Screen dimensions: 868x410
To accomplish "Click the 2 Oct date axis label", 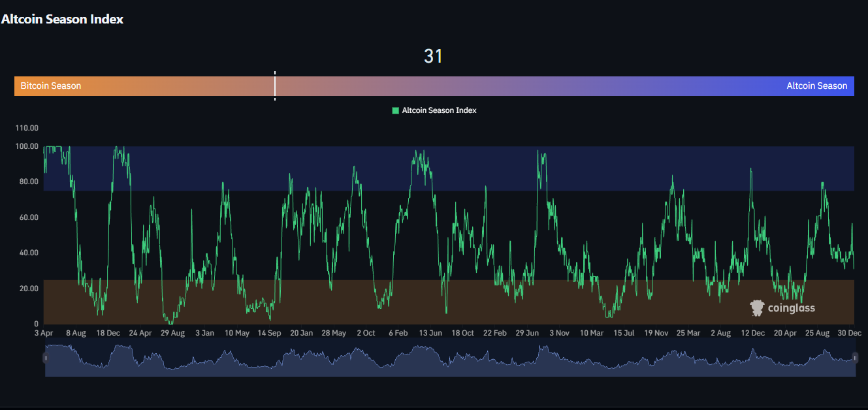I will point(366,333).
